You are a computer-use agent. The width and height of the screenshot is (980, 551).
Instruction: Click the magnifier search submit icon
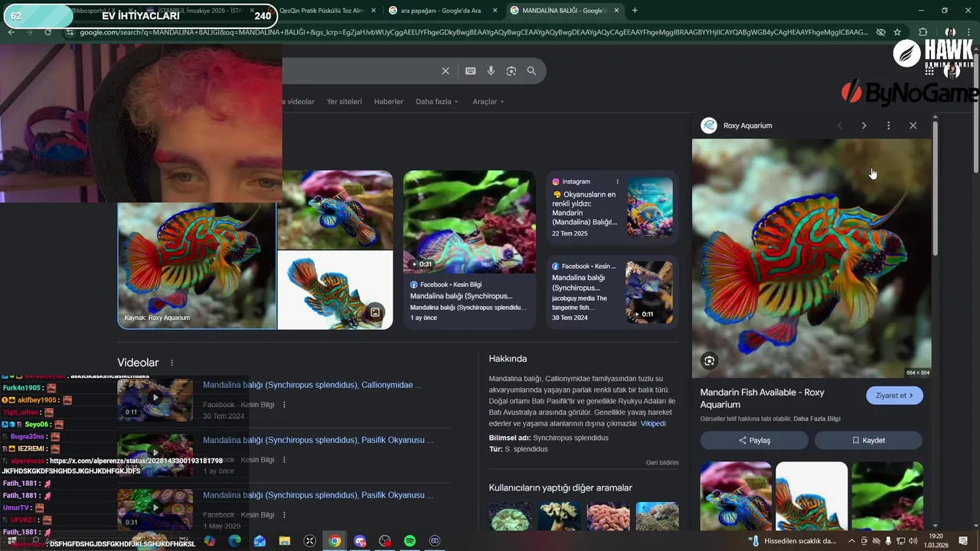[531, 70]
